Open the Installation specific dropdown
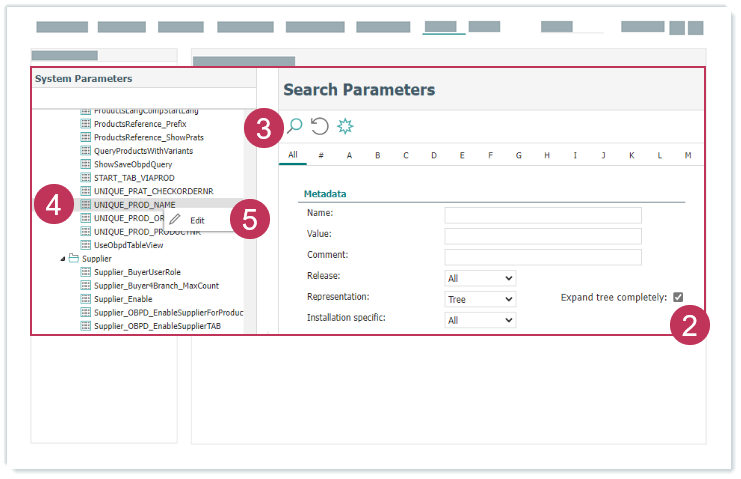 (480, 320)
